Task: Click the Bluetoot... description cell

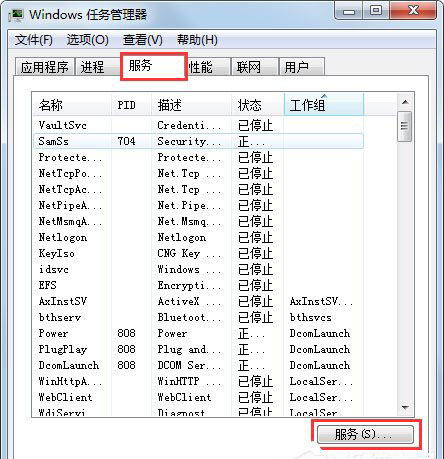Action: tap(189, 318)
